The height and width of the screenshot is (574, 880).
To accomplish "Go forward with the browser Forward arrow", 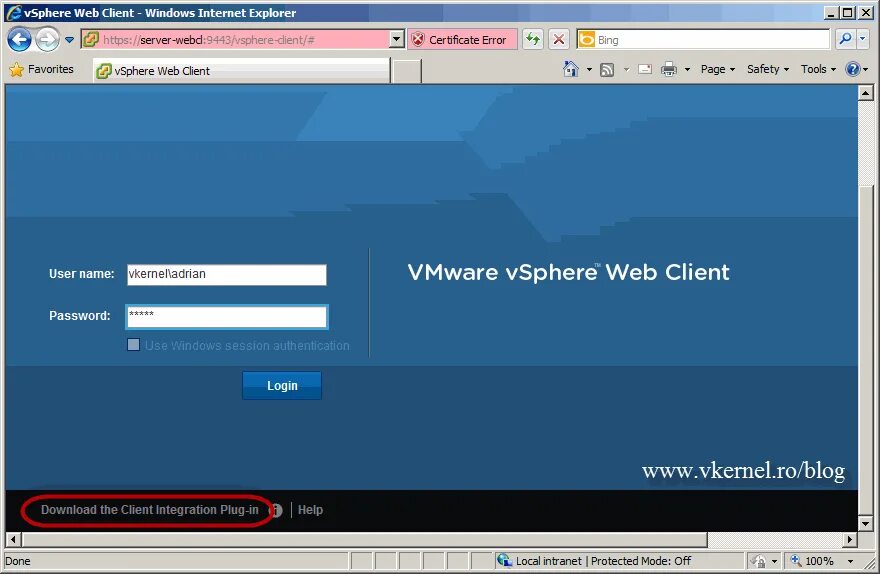I will point(47,40).
